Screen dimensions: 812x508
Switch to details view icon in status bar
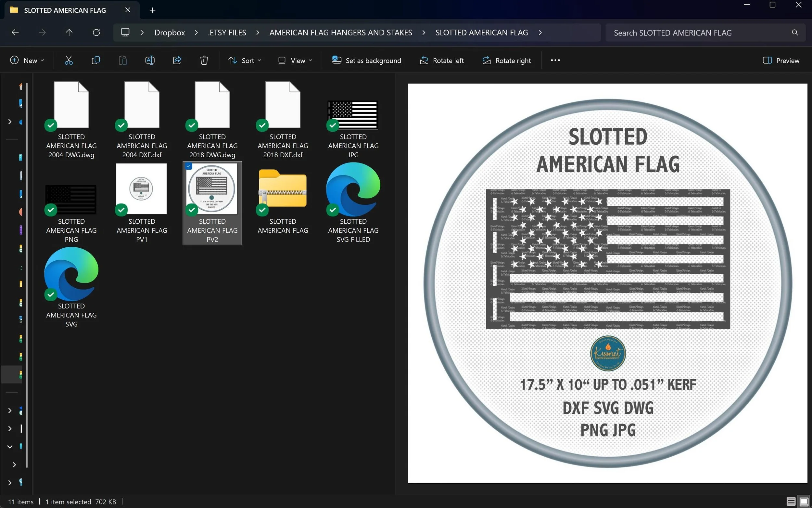tap(791, 501)
